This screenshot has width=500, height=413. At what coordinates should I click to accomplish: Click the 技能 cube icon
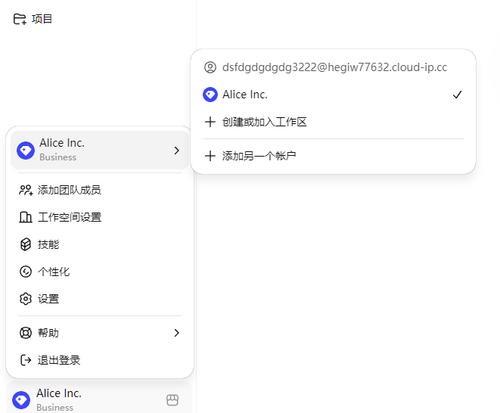26,244
